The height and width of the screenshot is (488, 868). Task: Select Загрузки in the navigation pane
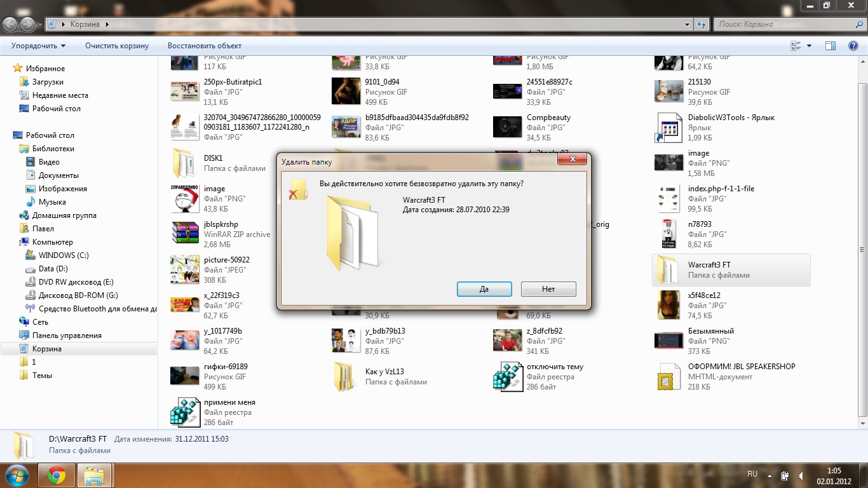click(48, 82)
